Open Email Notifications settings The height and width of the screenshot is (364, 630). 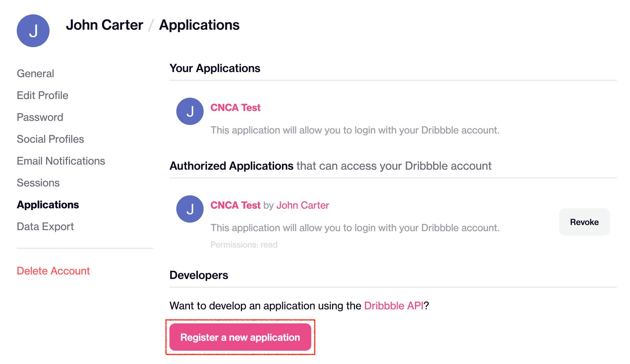61,161
